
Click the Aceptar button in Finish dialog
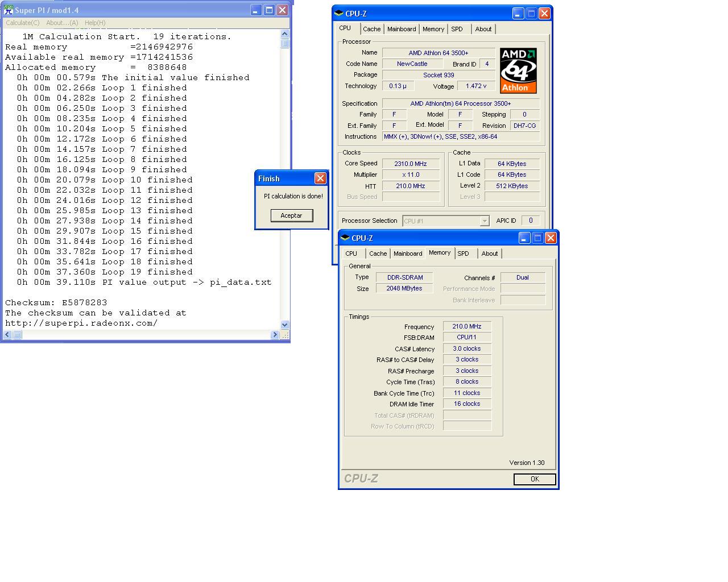291,215
